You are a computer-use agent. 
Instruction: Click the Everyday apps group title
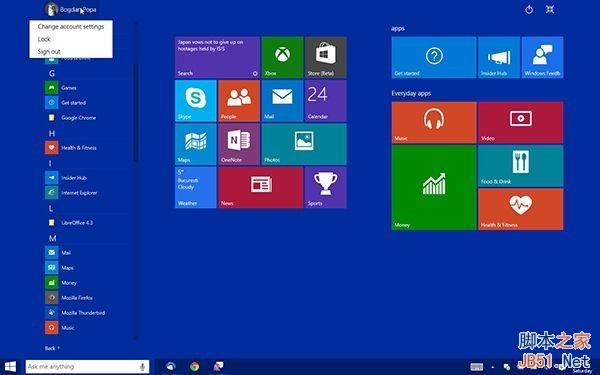coord(411,93)
